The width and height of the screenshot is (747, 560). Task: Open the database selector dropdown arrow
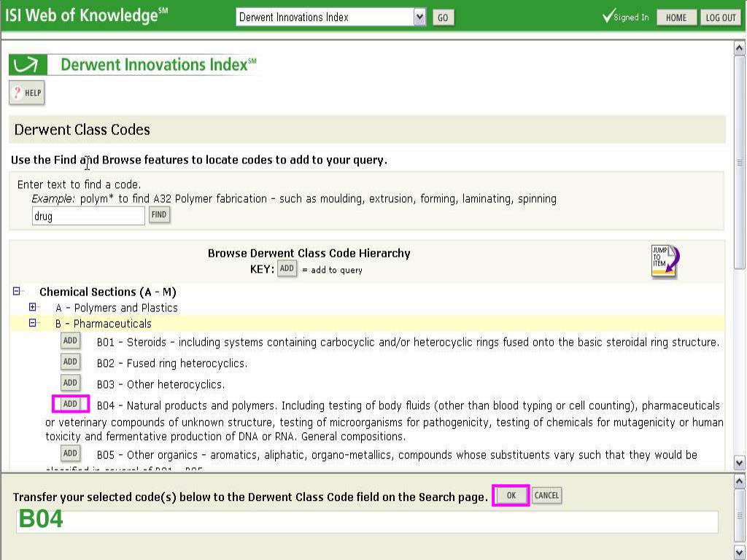coord(419,17)
